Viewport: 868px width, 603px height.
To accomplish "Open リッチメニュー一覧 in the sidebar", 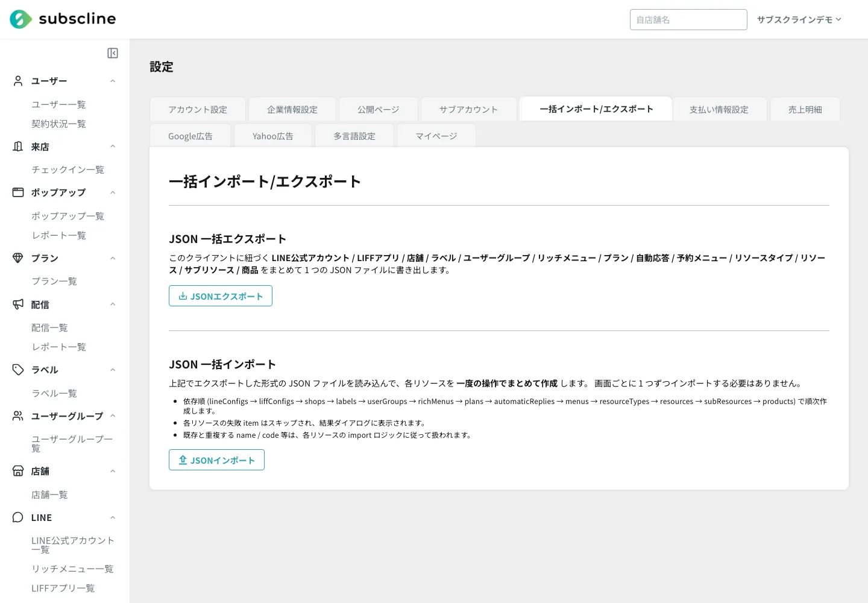I will [72, 569].
